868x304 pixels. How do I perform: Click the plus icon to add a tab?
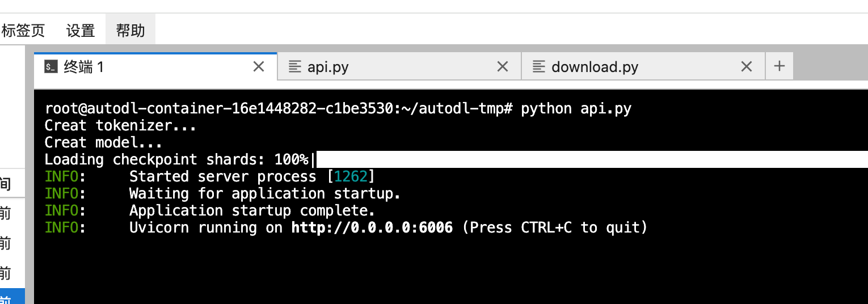click(x=779, y=66)
